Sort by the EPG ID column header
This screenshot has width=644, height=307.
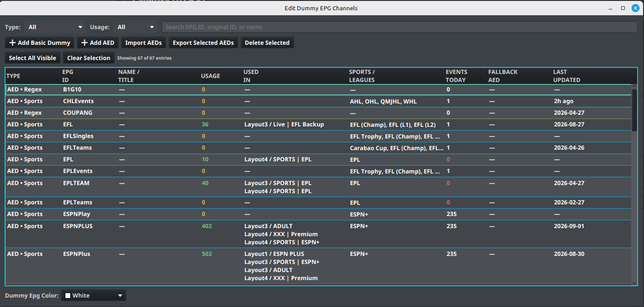[x=89, y=76]
